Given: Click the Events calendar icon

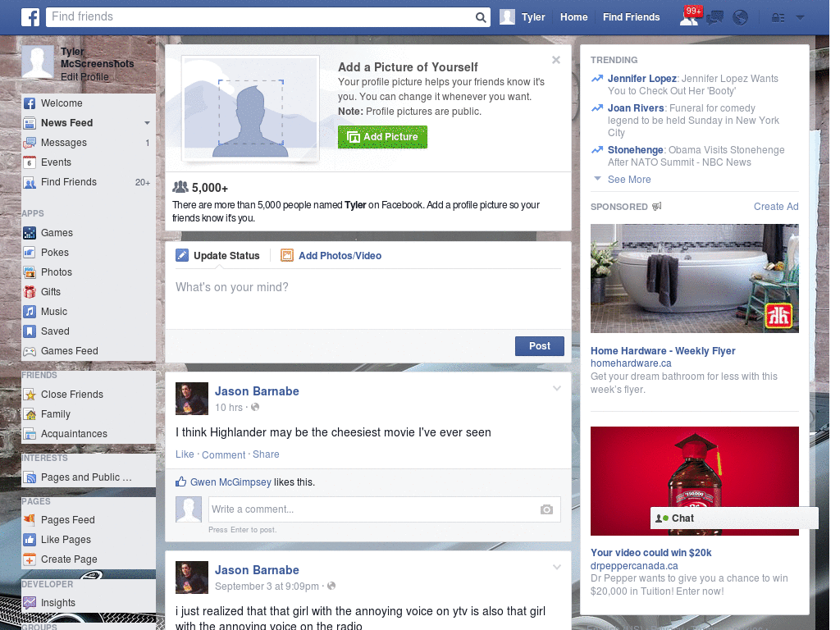Looking at the screenshot, I should pyautogui.click(x=30, y=162).
